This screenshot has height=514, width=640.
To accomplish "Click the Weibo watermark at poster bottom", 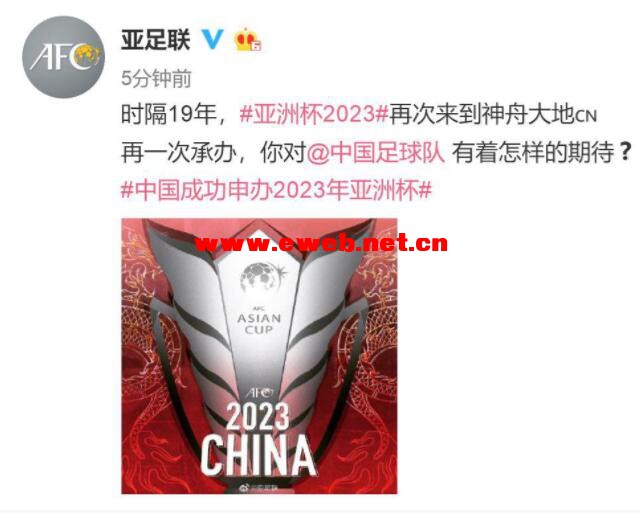I will (259, 487).
